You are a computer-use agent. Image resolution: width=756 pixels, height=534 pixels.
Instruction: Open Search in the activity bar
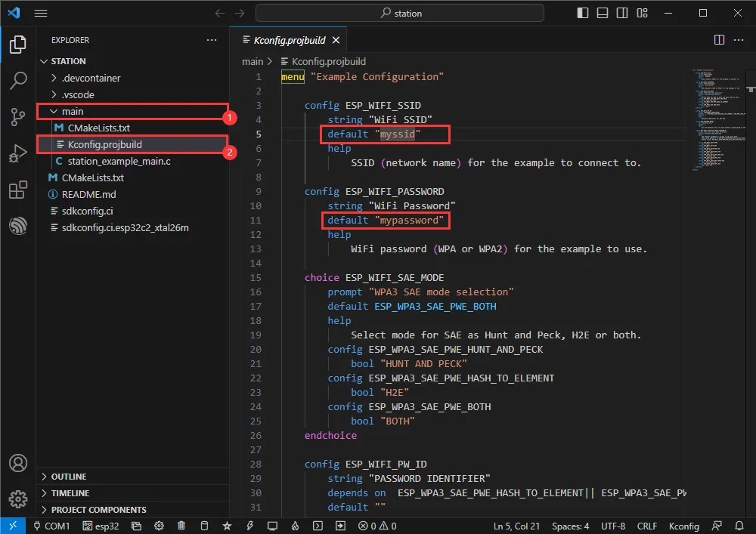click(18, 80)
